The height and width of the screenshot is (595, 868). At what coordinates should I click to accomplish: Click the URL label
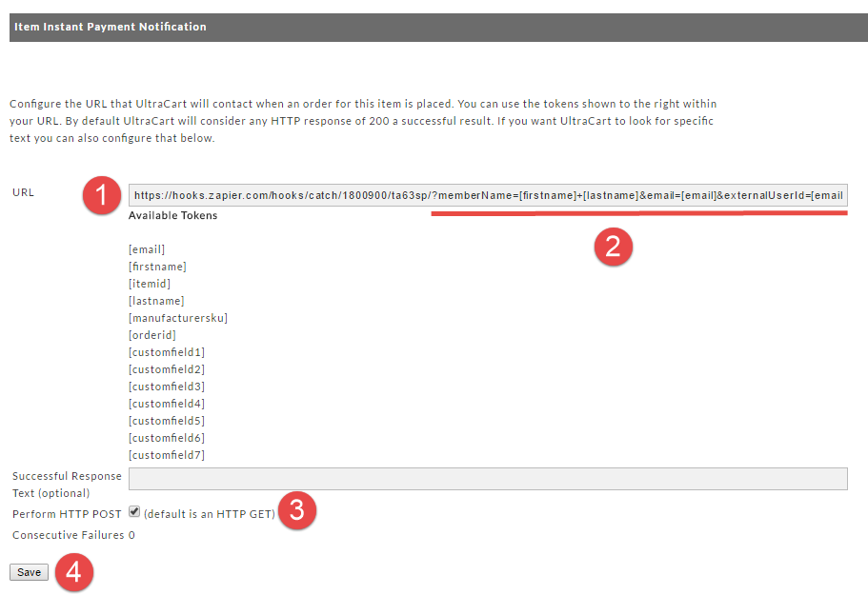(x=23, y=192)
